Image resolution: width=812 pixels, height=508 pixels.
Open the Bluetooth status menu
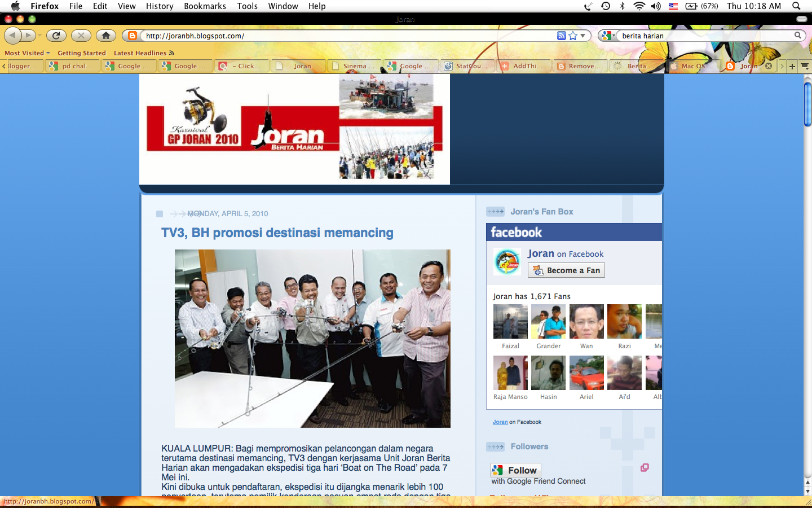pyautogui.click(x=623, y=6)
